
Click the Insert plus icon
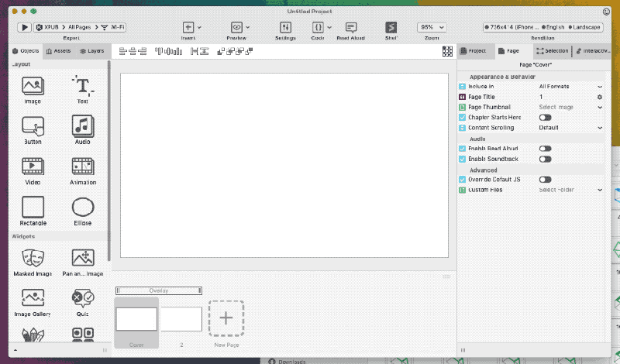[188, 27]
